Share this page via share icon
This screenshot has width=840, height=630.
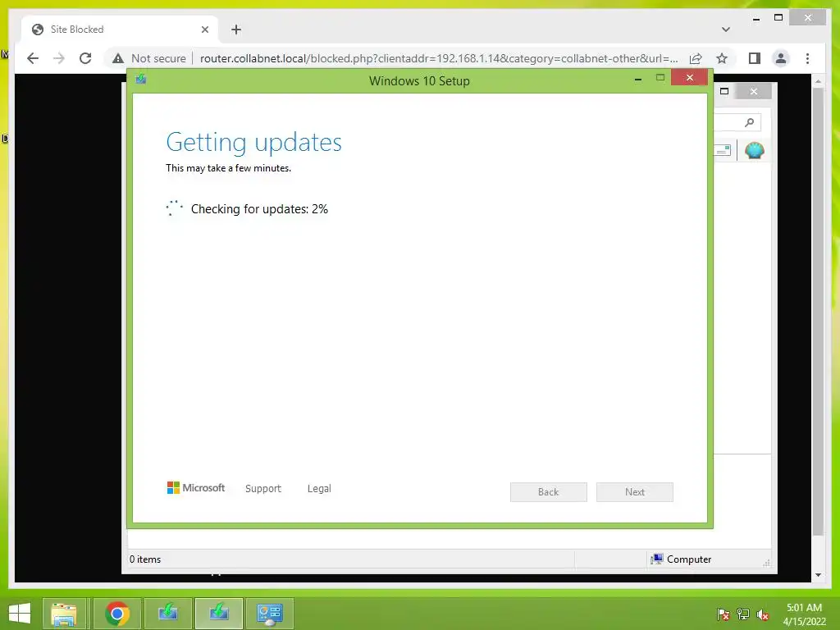coord(696,58)
